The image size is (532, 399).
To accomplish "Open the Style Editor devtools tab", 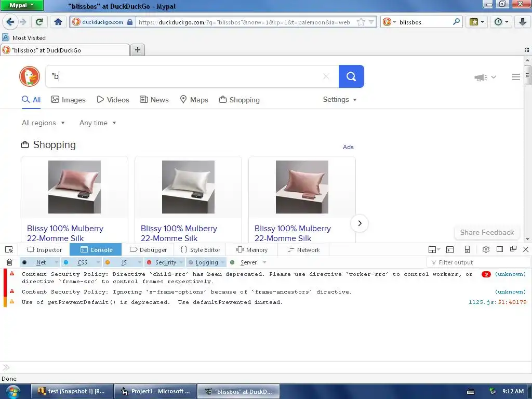I will (200, 250).
